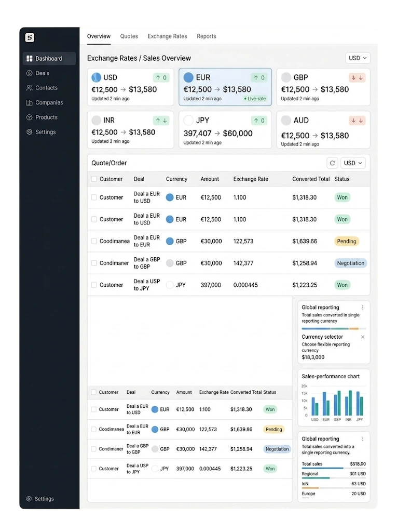Click the Dashboard grid icon

pos(30,58)
